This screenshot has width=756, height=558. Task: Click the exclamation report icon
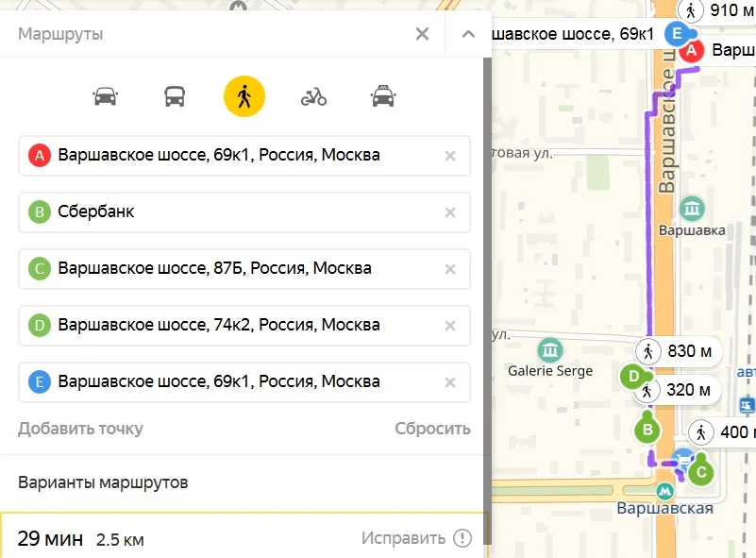[462, 538]
